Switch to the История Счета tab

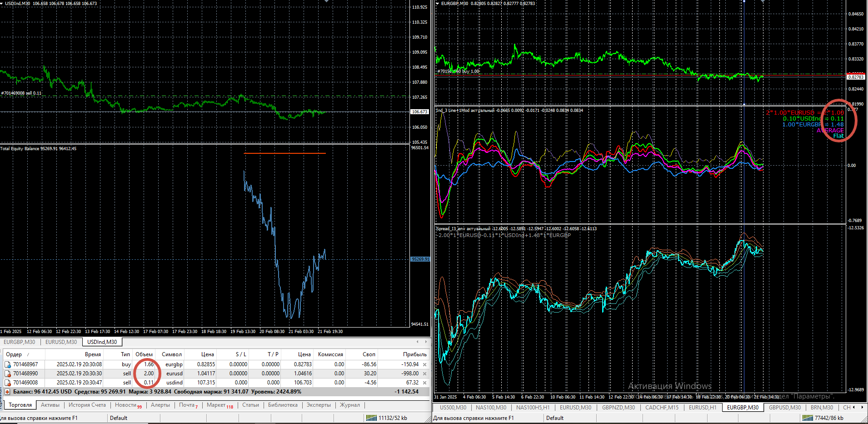point(87,405)
